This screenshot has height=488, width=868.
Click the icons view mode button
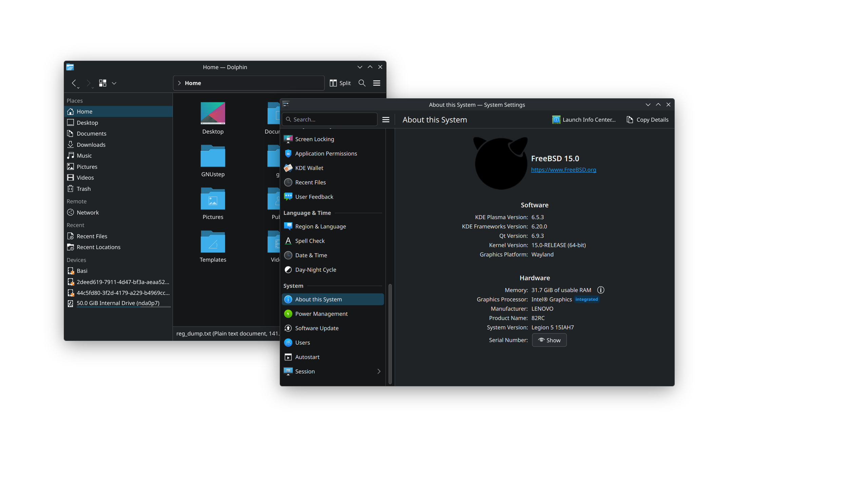click(102, 83)
